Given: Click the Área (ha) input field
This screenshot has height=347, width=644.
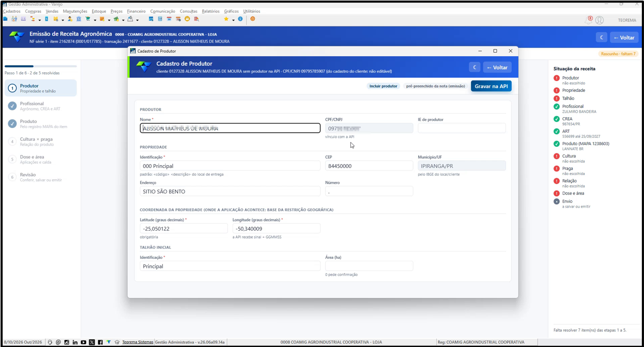Looking at the screenshot, I should 369,266.
